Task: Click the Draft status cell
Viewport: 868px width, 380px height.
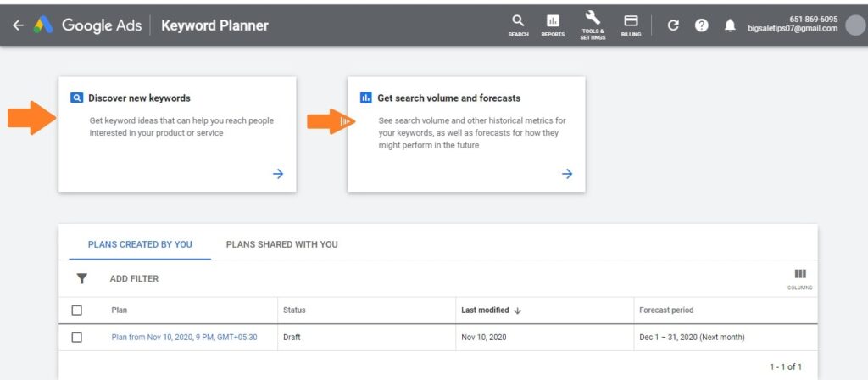Action: tap(292, 337)
